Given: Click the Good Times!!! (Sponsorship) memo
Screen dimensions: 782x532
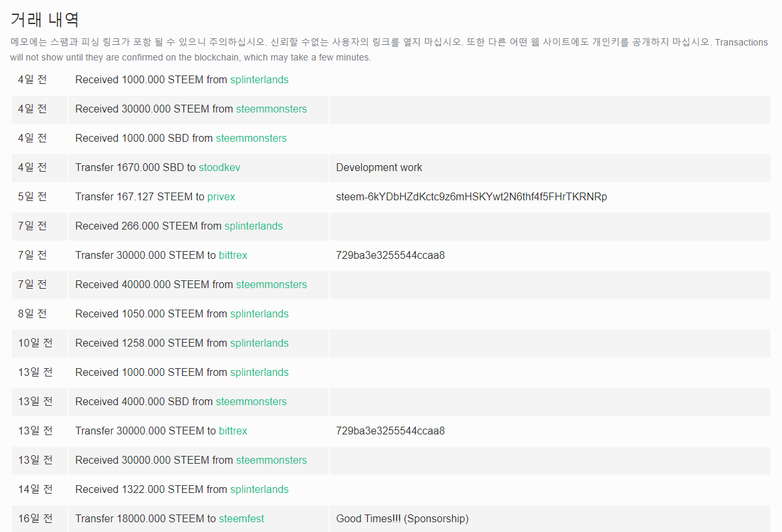Looking at the screenshot, I should (402, 518).
